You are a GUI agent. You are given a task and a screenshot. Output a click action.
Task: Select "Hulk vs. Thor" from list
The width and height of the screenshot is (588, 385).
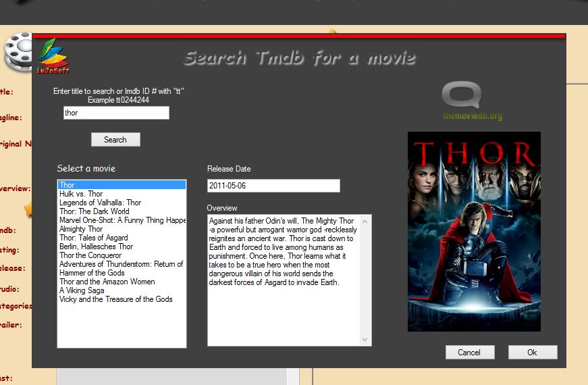click(81, 194)
